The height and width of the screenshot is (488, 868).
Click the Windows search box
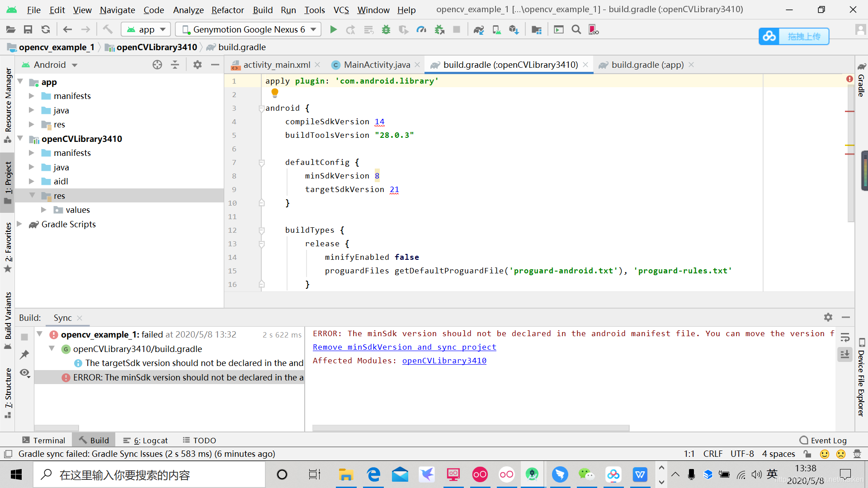tap(150, 474)
